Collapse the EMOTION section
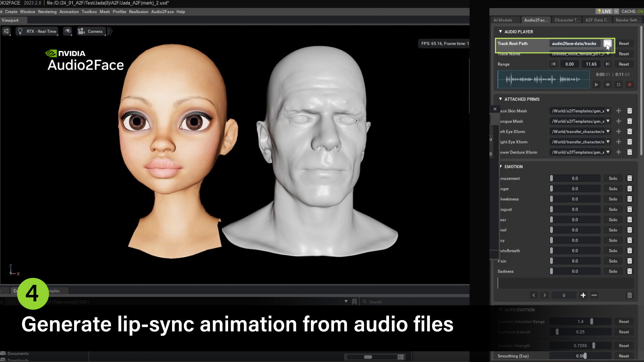The height and width of the screenshot is (362, 644). [x=500, y=167]
